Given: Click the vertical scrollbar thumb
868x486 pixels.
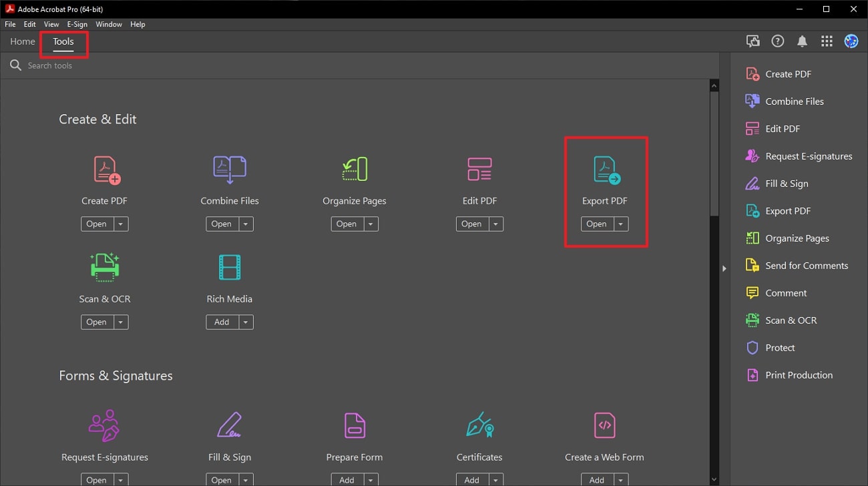Looking at the screenshot, I should tap(714, 154).
